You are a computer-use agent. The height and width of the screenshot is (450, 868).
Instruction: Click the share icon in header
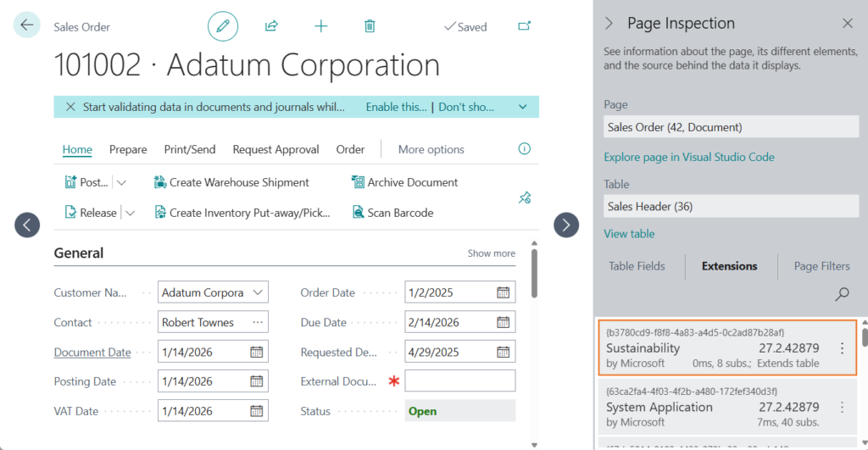[271, 26]
